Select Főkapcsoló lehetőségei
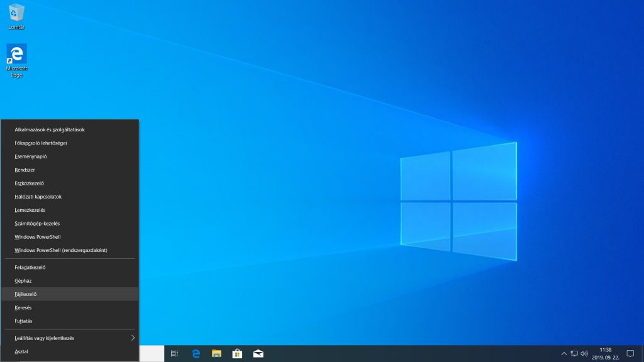This screenshot has width=644, height=362. point(70,143)
